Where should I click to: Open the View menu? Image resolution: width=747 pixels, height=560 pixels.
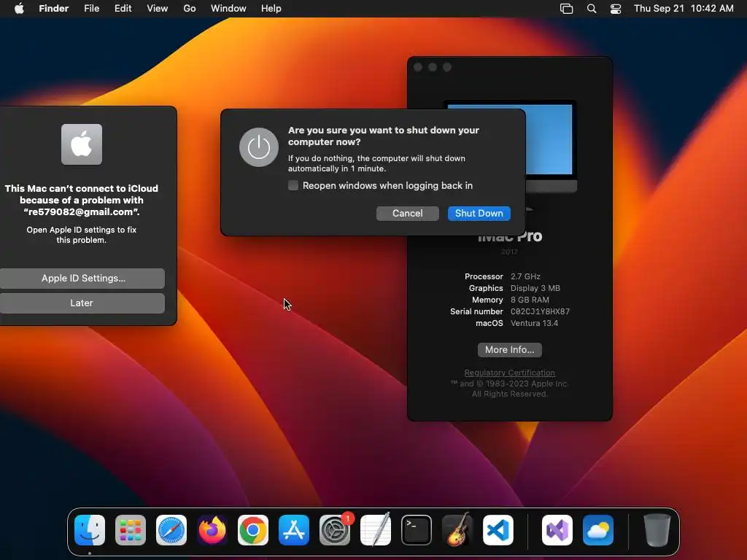coord(158,9)
